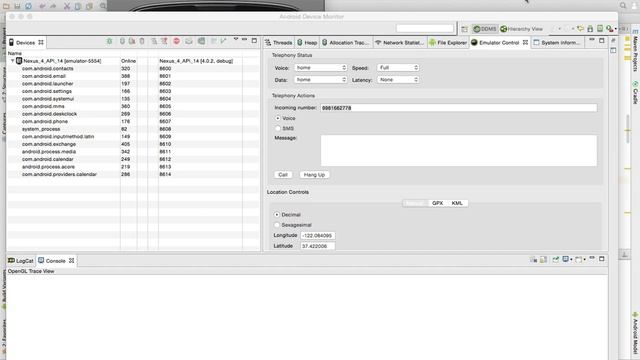Switch to Hierarchy View perspective
Screen dimensions: 640x360
(522, 29)
